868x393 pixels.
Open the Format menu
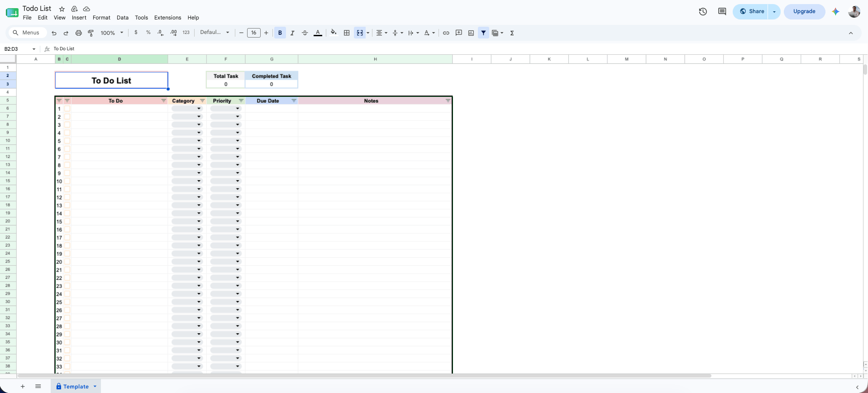[x=101, y=18]
